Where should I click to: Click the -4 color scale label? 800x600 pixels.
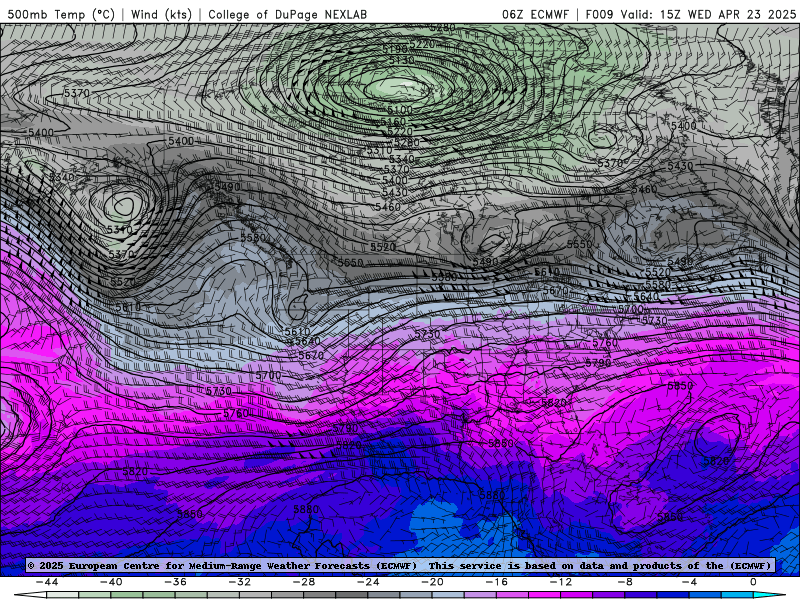689,582
